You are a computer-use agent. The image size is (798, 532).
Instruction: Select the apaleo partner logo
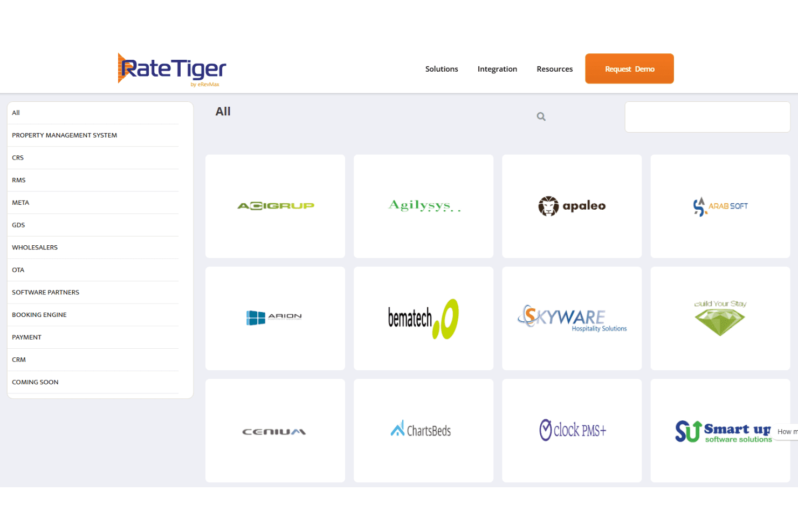(572, 206)
